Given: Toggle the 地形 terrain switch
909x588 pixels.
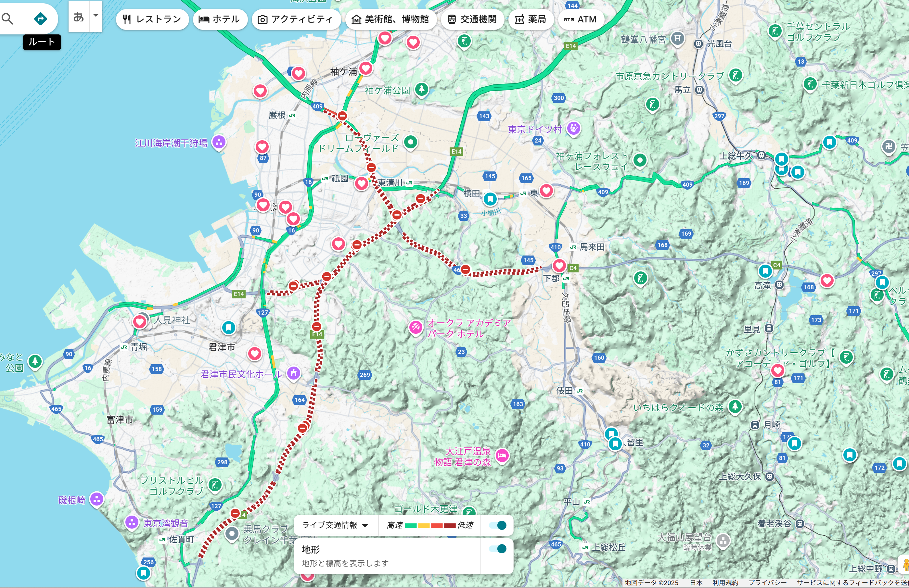Looking at the screenshot, I should [x=498, y=549].
